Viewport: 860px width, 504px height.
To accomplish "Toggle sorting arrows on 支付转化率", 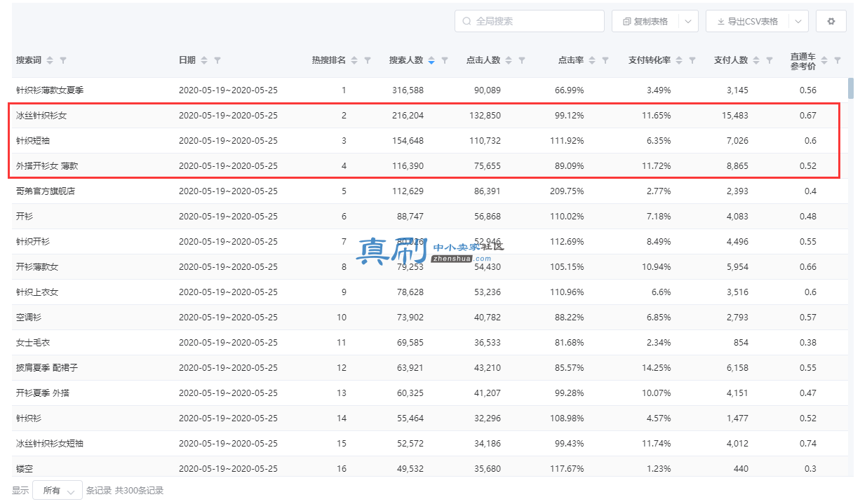I will [679, 60].
